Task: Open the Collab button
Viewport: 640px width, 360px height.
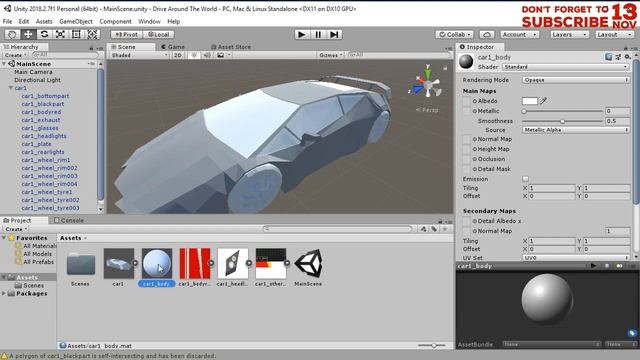Action: [455, 35]
